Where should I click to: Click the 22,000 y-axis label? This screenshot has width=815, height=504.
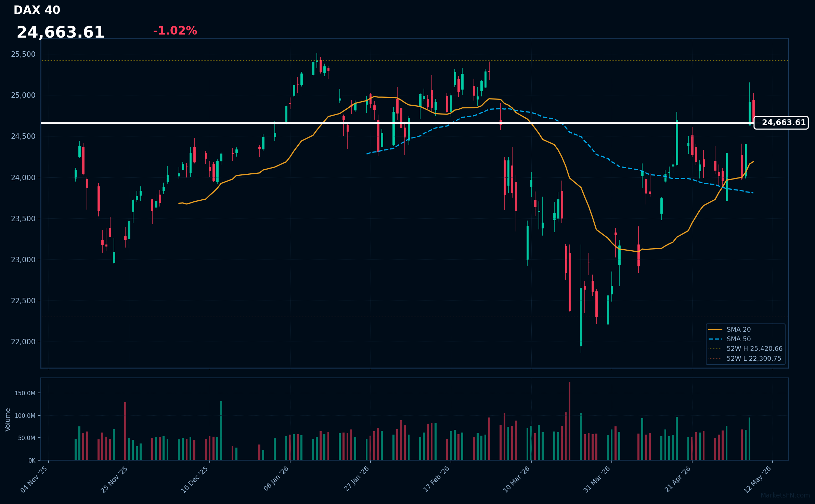(23, 342)
